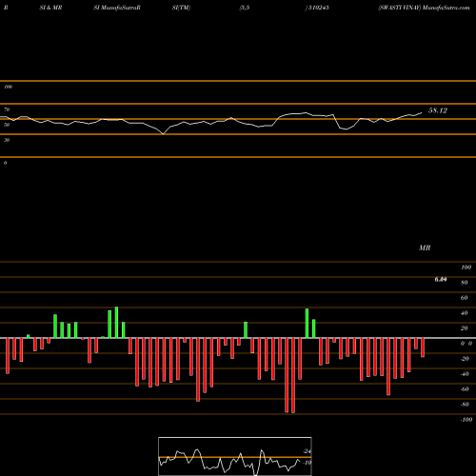Click the 'SI MunafaSutraR' header text
The height and width of the screenshot is (476, 476).
pos(117,8)
